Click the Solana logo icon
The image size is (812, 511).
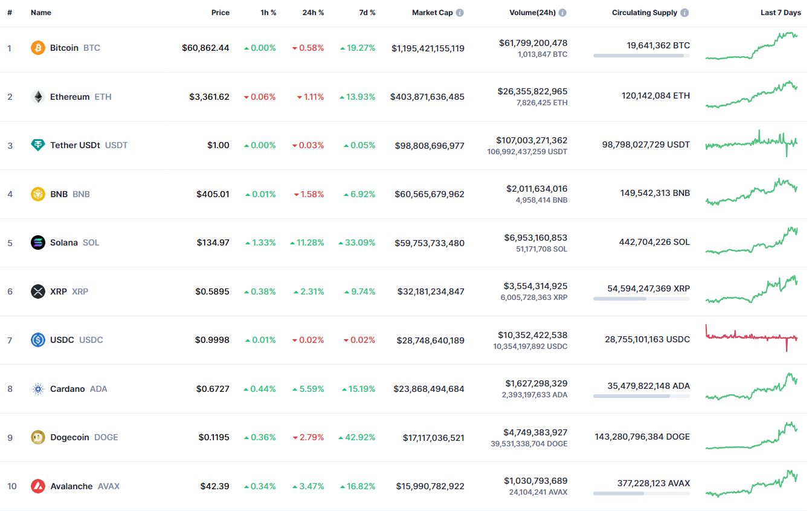coord(38,242)
